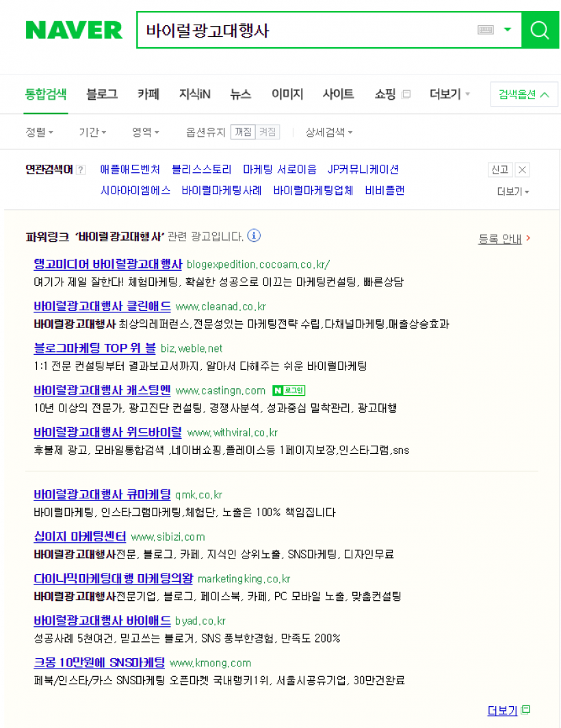Open ad link 바이럴광고대행사 위드바이럴
The image size is (561, 728).
point(108,432)
